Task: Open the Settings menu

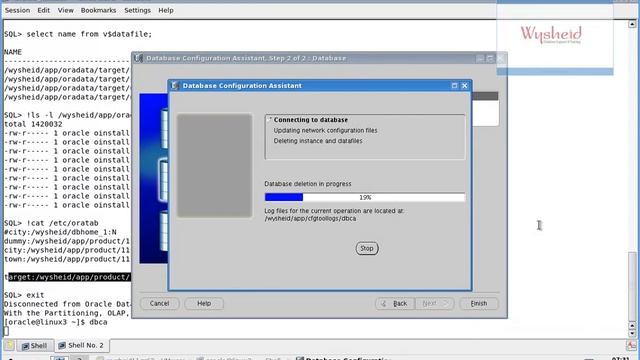Action: pyautogui.click(x=137, y=10)
